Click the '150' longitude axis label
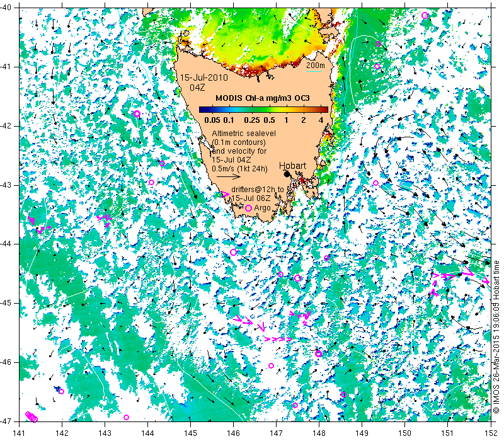This screenshot has width=504, height=441. pos(405,433)
